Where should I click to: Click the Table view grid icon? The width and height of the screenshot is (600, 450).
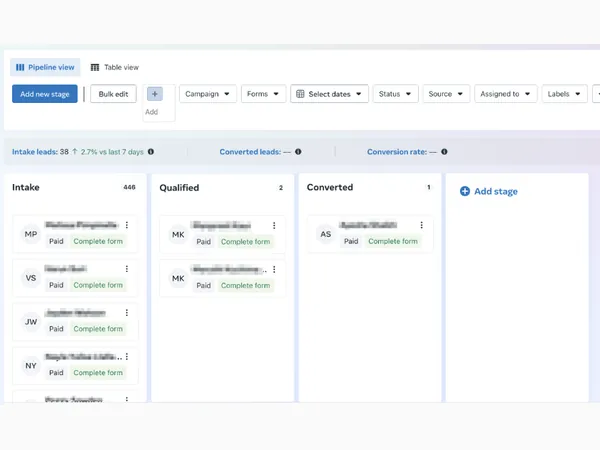point(95,68)
